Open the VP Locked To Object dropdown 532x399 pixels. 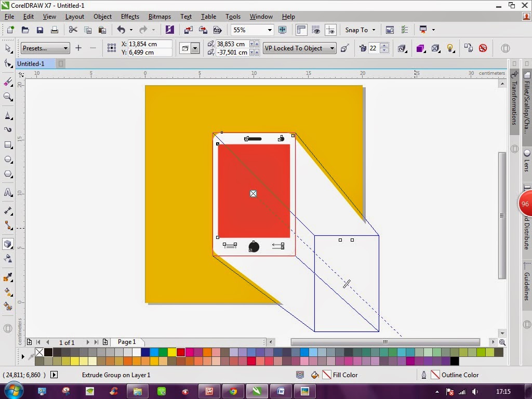pos(299,48)
